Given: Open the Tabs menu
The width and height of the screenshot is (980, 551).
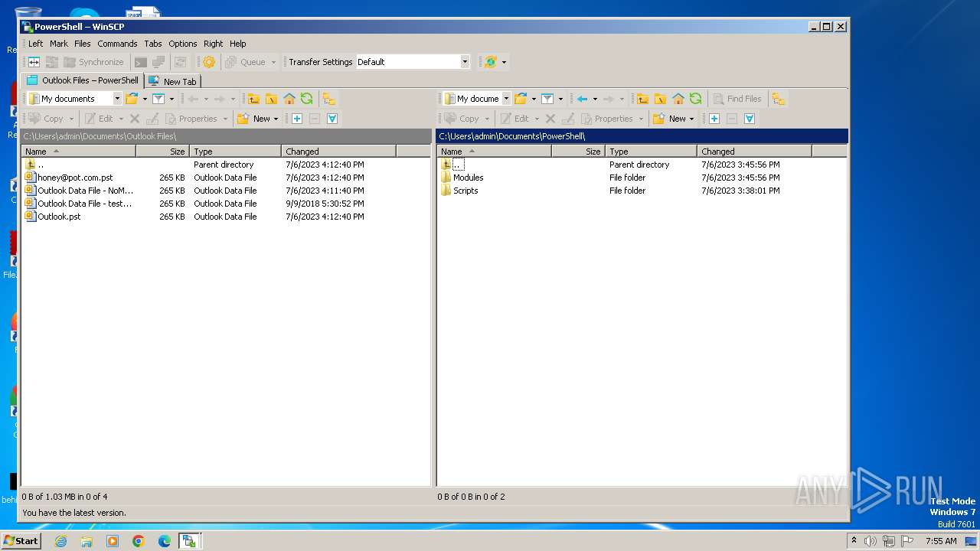Looking at the screenshot, I should tap(153, 44).
